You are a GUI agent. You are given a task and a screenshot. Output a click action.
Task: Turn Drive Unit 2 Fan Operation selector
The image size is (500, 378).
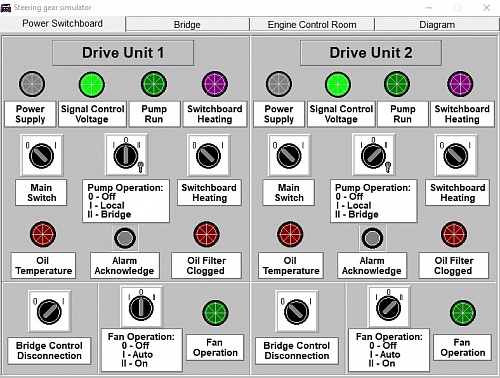tap(389, 307)
